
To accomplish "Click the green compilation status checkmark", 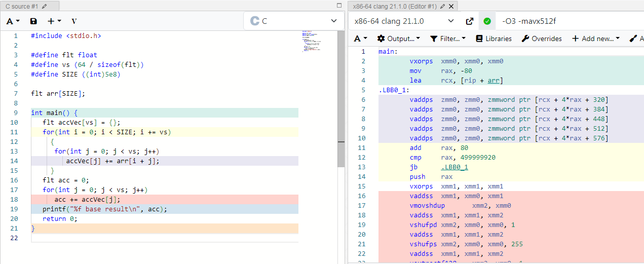I will [487, 21].
